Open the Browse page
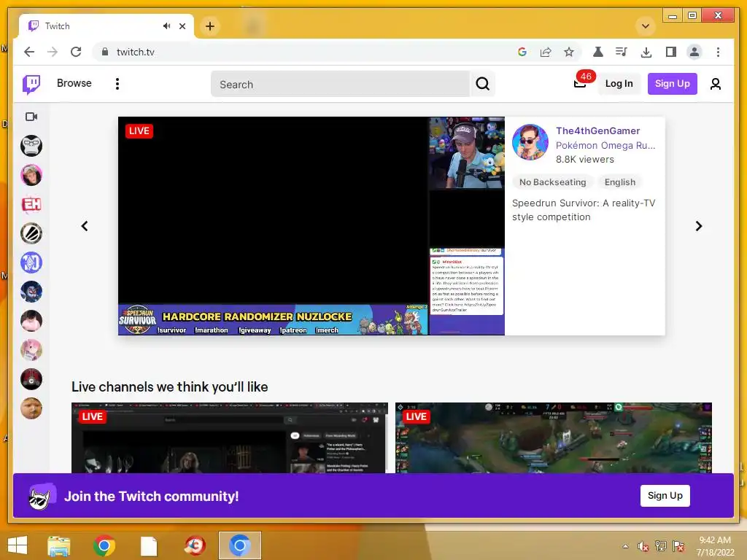 (74, 83)
